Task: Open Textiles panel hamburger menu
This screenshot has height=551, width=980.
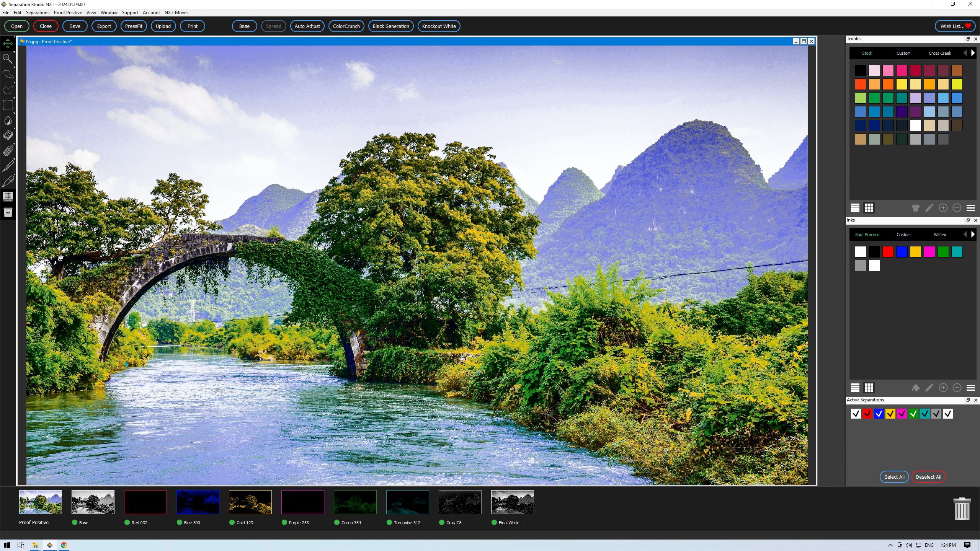Action: [x=970, y=208]
